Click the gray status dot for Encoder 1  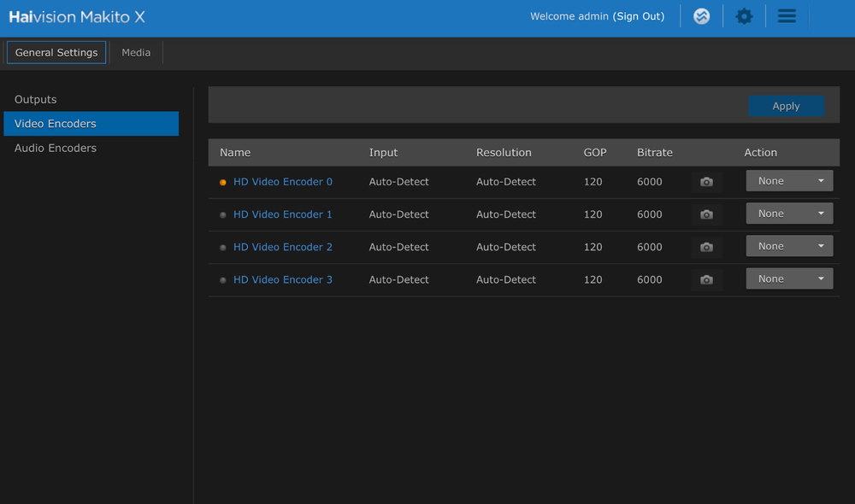click(x=223, y=214)
